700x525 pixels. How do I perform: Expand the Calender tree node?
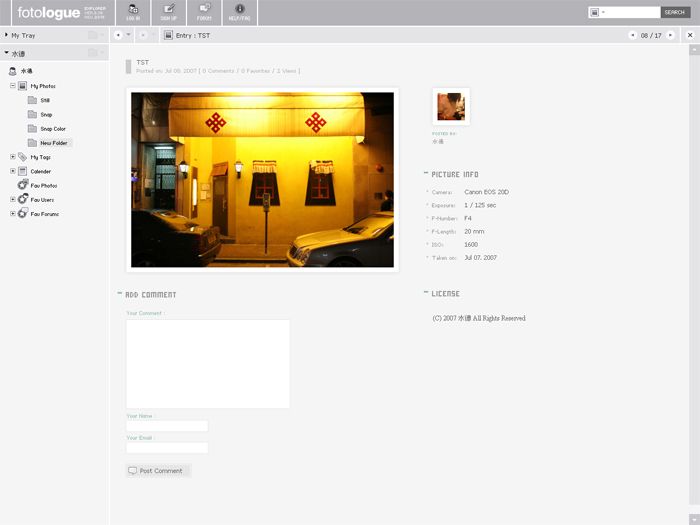12,171
